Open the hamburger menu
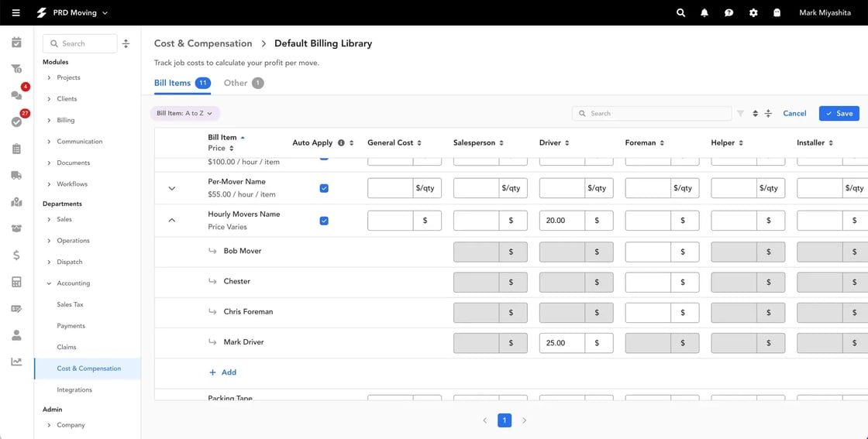Image resolution: width=868 pixels, height=439 pixels. point(15,13)
